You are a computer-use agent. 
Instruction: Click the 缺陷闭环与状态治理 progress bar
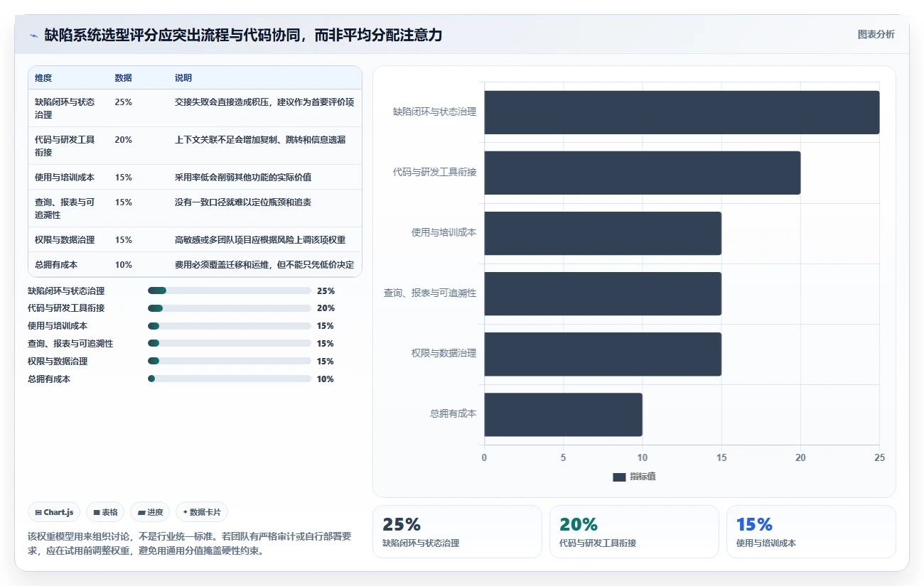230,291
